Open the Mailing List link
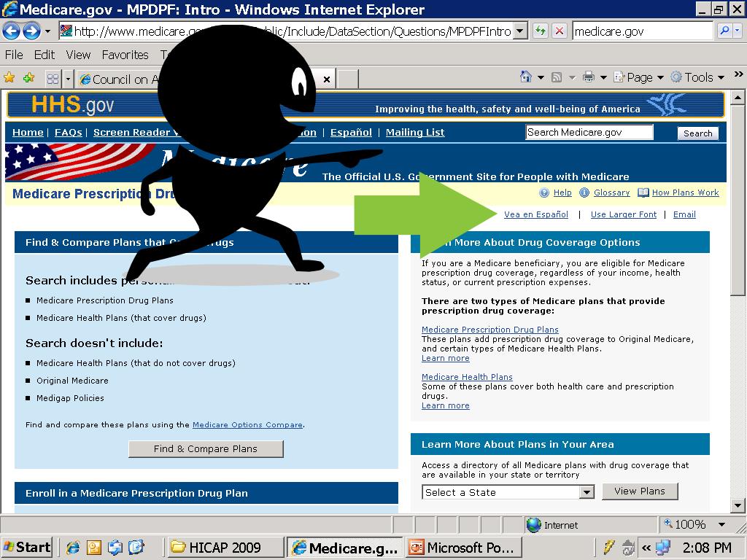This screenshot has width=747, height=560. coord(415,133)
